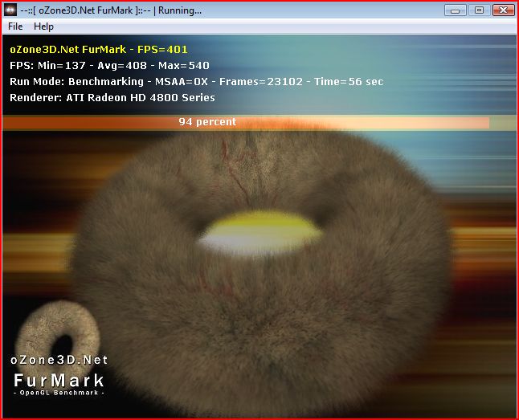Minimize the FurMark window

[x=455, y=10]
